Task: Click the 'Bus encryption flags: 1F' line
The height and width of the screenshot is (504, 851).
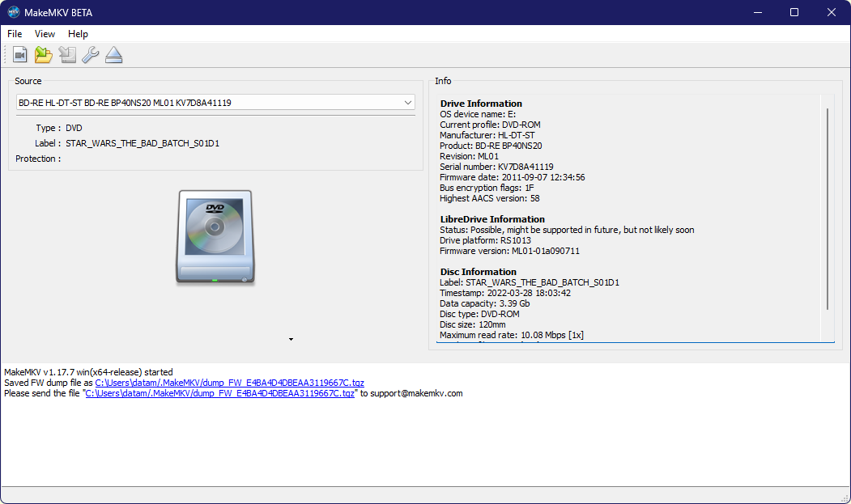Action: [487, 188]
